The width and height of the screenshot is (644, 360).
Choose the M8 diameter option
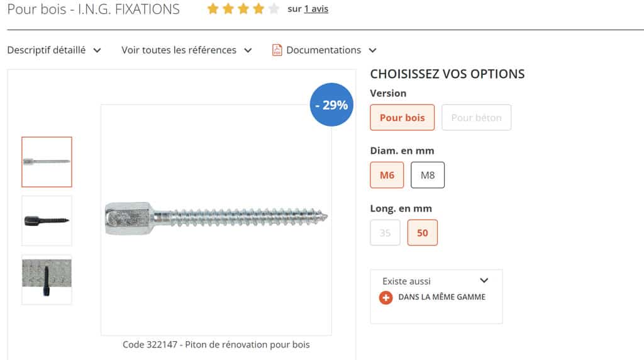[428, 175]
